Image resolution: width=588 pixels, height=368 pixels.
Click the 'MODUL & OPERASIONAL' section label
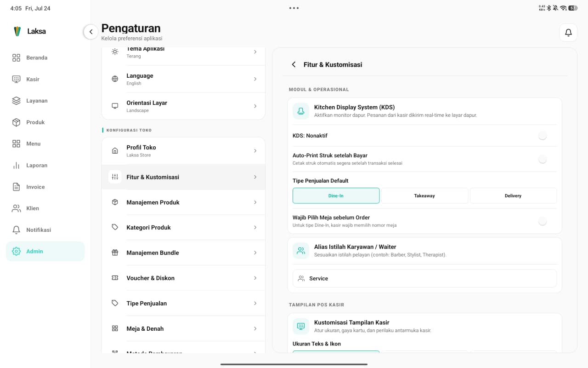click(x=319, y=90)
